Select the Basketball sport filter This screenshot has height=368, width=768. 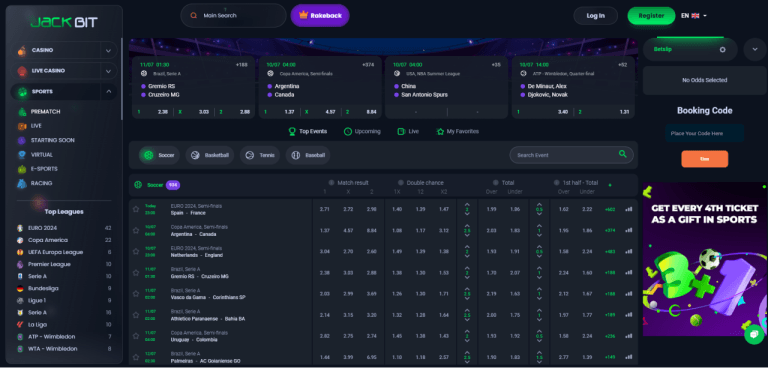click(x=210, y=155)
